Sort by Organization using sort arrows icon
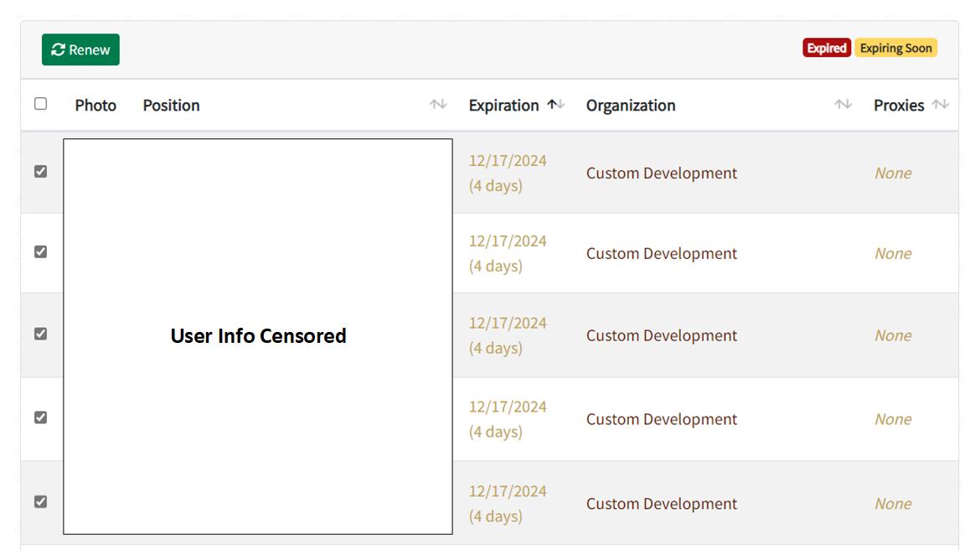Screen dimensions: 980x560 coord(843,105)
